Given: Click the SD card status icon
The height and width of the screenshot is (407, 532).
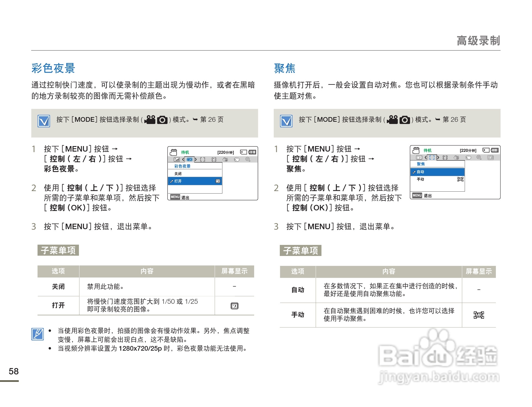Looking at the screenshot, I should [x=243, y=152].
